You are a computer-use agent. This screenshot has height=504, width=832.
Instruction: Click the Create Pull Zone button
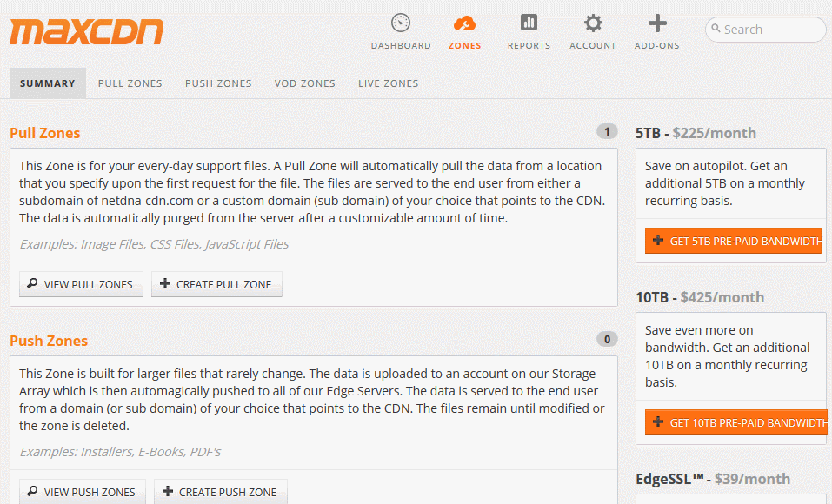216,284
